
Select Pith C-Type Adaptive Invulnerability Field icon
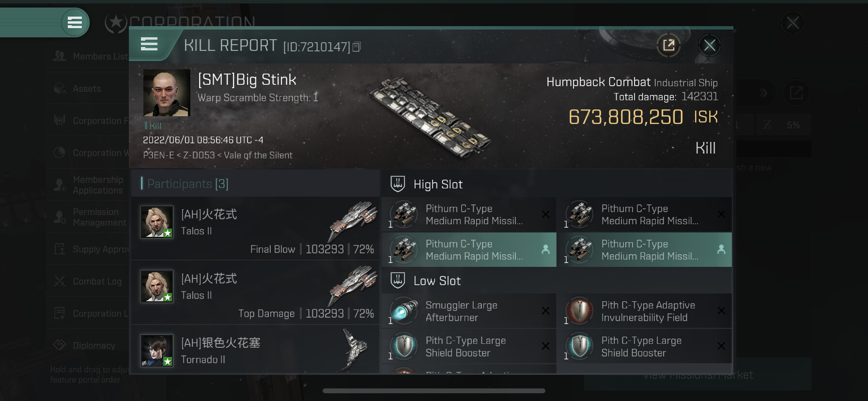580,311
